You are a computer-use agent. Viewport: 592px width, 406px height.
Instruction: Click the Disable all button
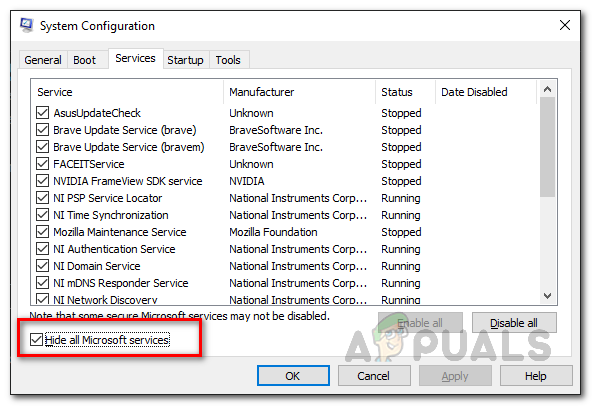click(x=514, y=323)
